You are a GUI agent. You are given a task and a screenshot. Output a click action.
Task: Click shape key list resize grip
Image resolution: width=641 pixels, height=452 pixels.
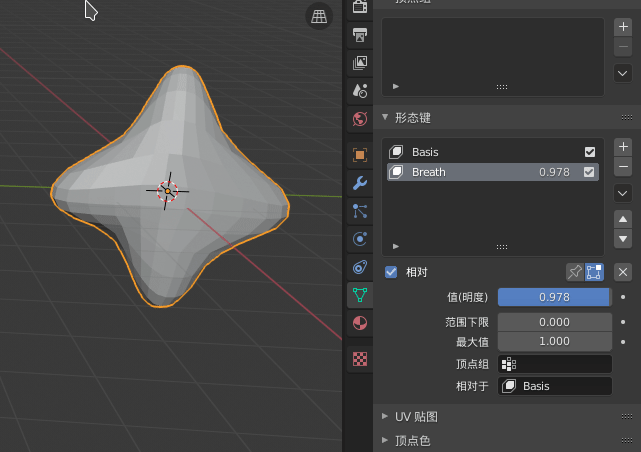502,247
